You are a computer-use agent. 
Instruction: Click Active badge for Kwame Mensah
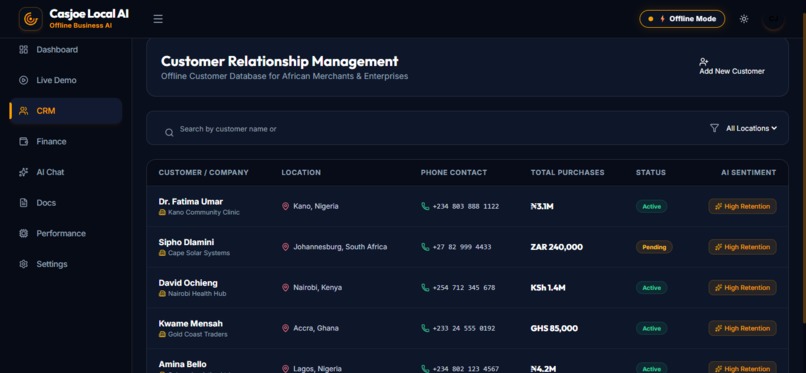point(651,328)
